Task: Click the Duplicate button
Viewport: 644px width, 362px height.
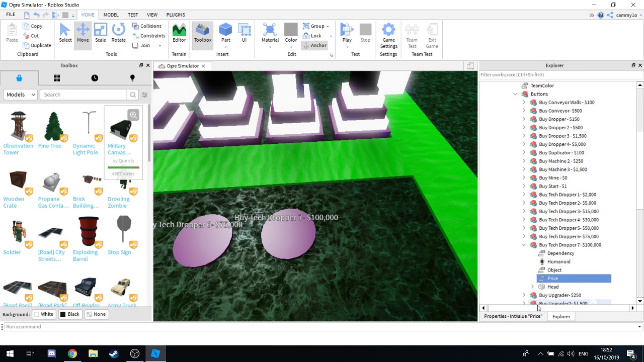Action: [37, 45]
